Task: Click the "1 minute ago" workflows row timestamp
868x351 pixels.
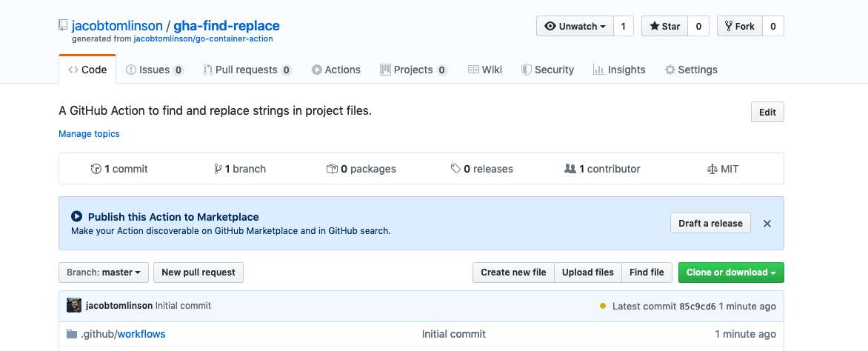Action: [x=746, y=335]
